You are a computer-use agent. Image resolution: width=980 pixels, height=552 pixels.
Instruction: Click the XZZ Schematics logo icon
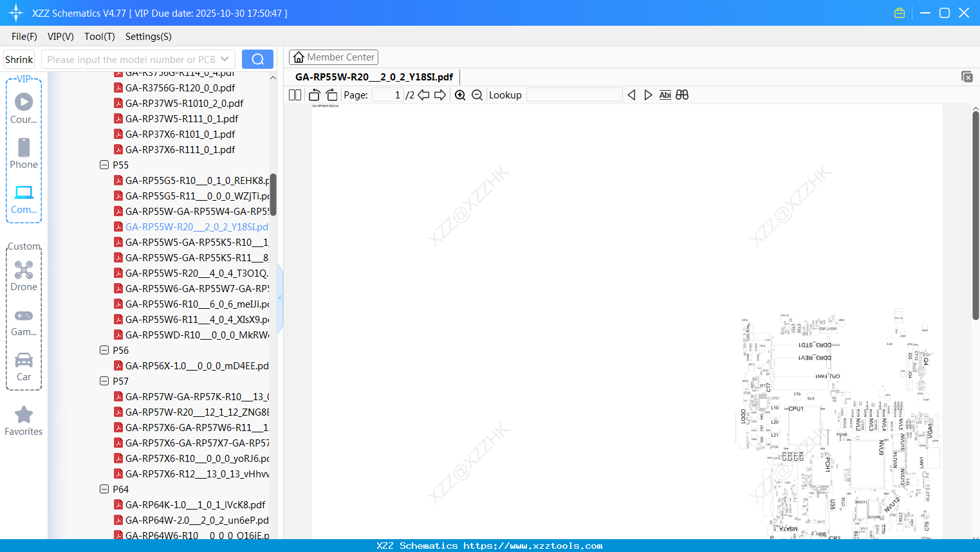[16, 13]
